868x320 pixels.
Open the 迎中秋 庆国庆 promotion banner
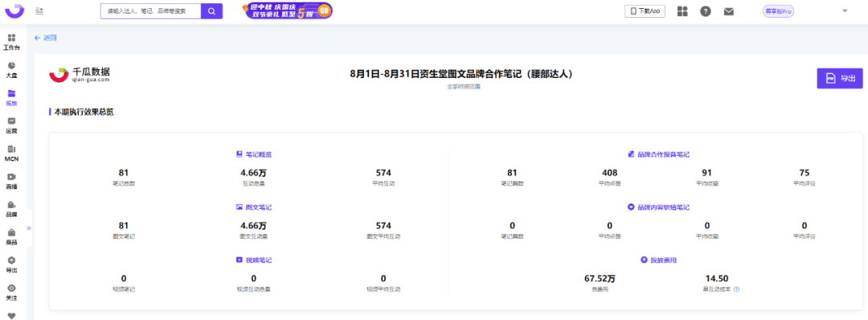[288, 10]
